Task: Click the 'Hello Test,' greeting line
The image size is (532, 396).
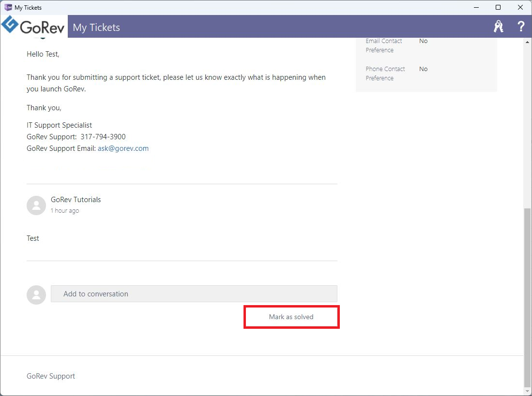Action: (43, 54)
